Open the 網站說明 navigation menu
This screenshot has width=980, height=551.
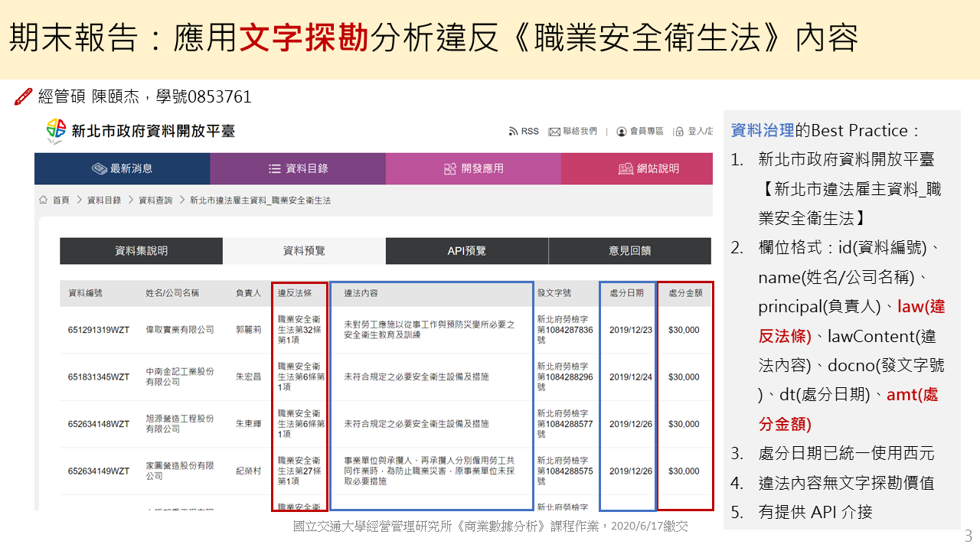click(648, 169)
